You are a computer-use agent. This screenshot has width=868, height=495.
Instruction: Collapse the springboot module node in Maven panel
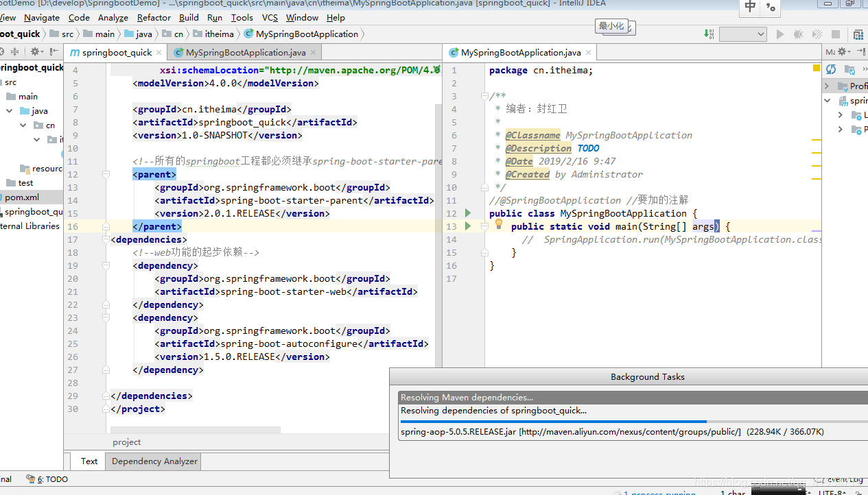coord(827,101)
